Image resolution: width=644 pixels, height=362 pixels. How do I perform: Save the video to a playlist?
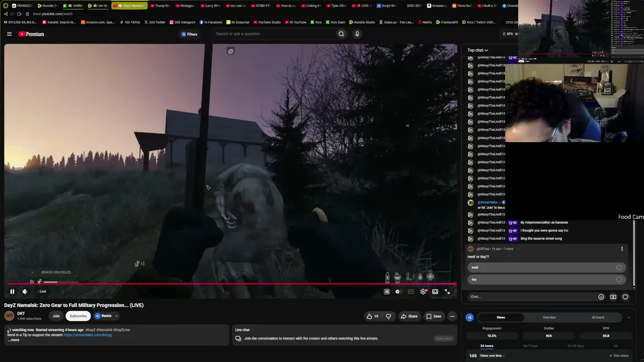pyautogui.click(x=434, y=316)
